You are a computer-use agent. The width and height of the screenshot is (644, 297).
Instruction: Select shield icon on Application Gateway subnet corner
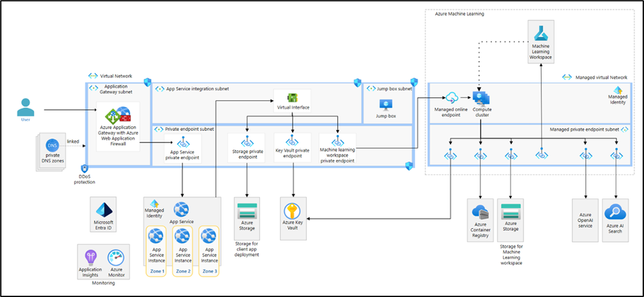pos(148,82)
